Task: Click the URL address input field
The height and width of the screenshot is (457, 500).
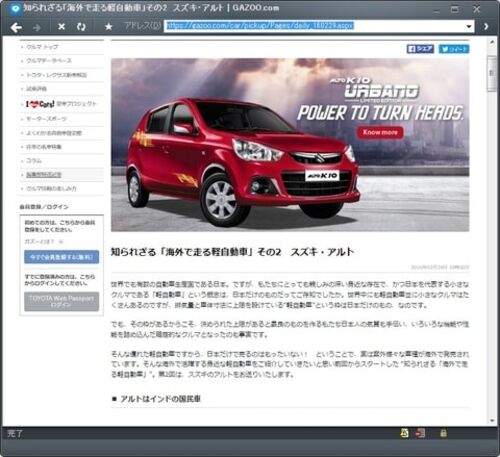Action: [315, 26]
